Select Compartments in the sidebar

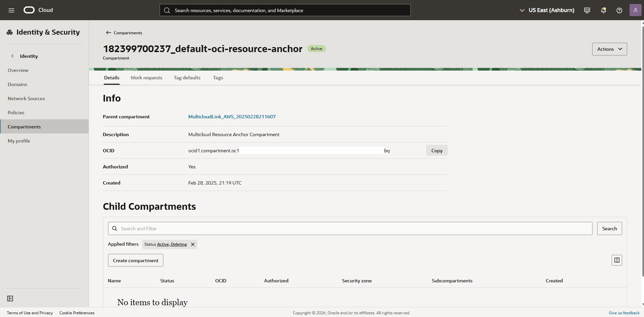click(x=44, y=127)
